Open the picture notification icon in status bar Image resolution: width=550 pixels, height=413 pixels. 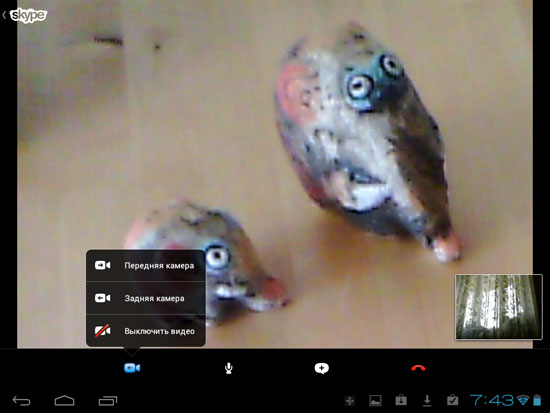click(375, 400)
